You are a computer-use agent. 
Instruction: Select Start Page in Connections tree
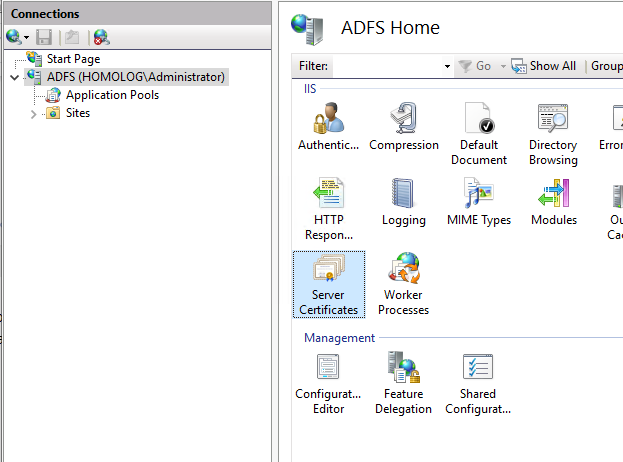73,59
